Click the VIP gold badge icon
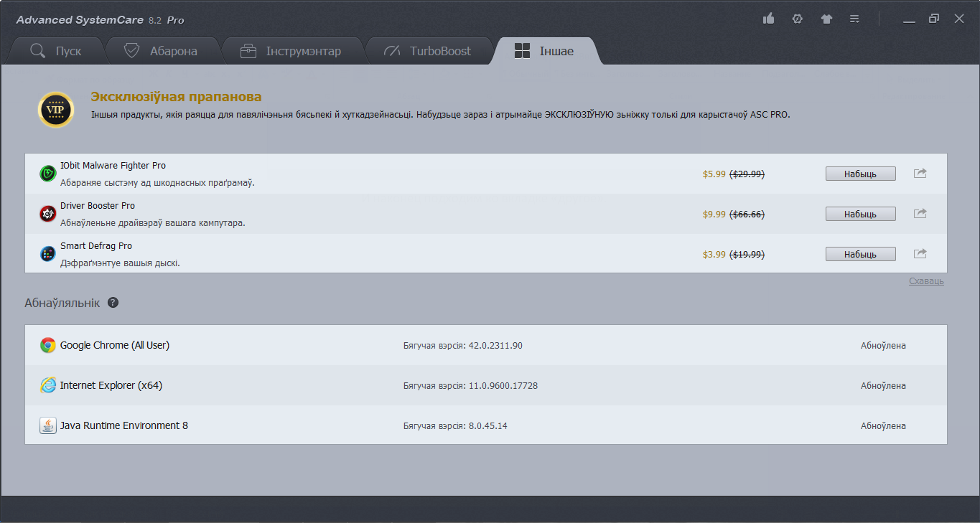Image resolution: width=980 pixels, height=523 pixels. coord(55,110)
